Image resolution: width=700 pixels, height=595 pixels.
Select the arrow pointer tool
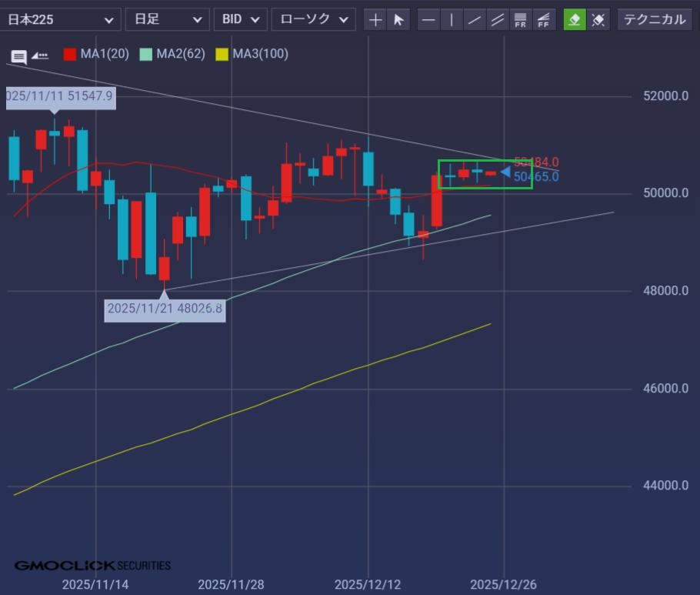tap(398, 19)
